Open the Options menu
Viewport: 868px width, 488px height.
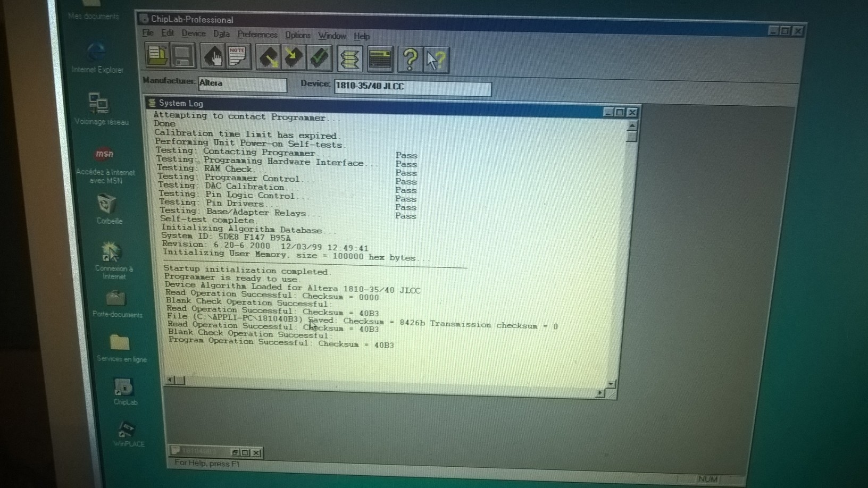click(x=298, y=35)
